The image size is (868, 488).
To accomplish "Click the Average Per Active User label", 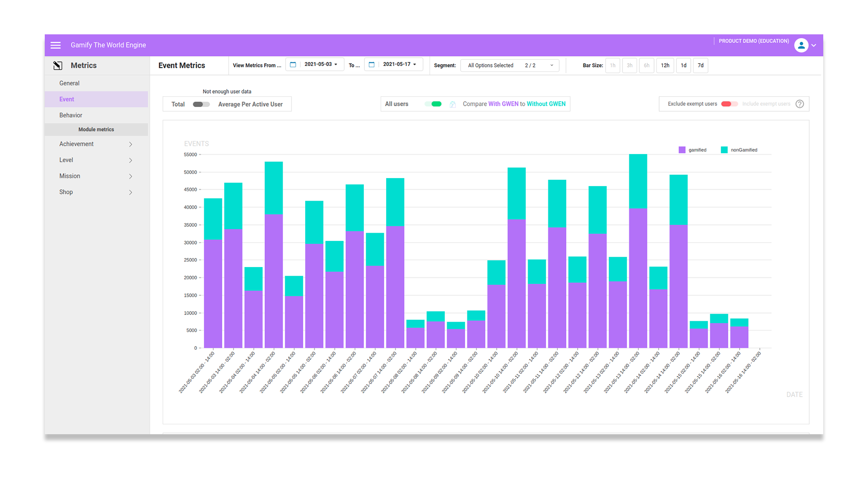I will coord(250,104).
